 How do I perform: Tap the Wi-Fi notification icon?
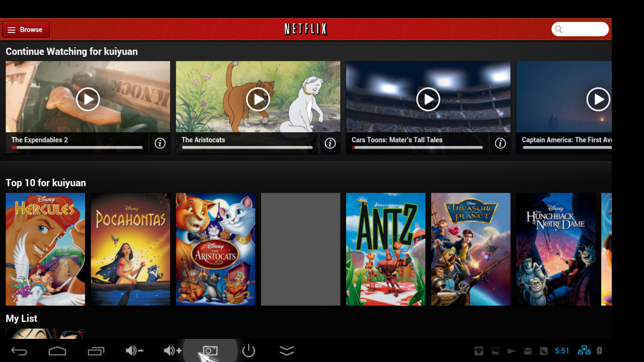479,351
